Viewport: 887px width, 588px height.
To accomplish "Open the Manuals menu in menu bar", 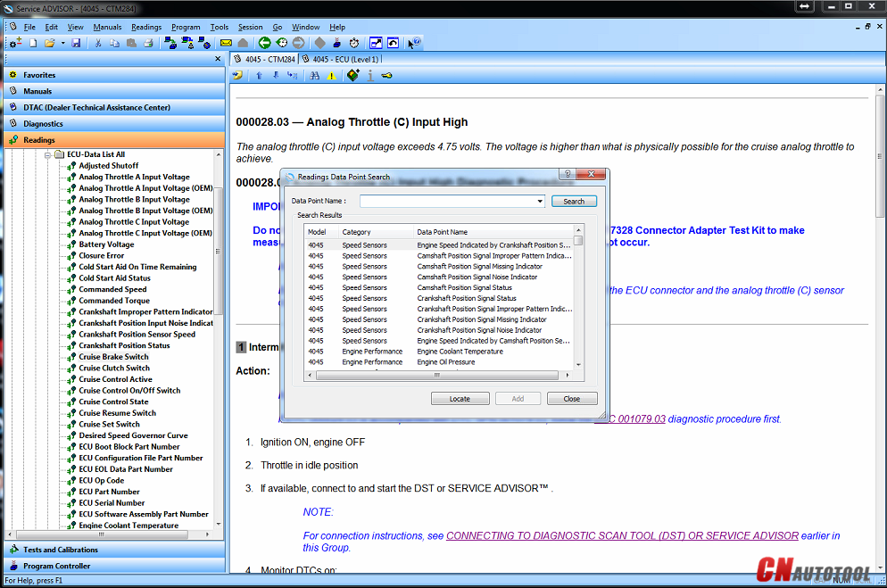I will 107,27.
